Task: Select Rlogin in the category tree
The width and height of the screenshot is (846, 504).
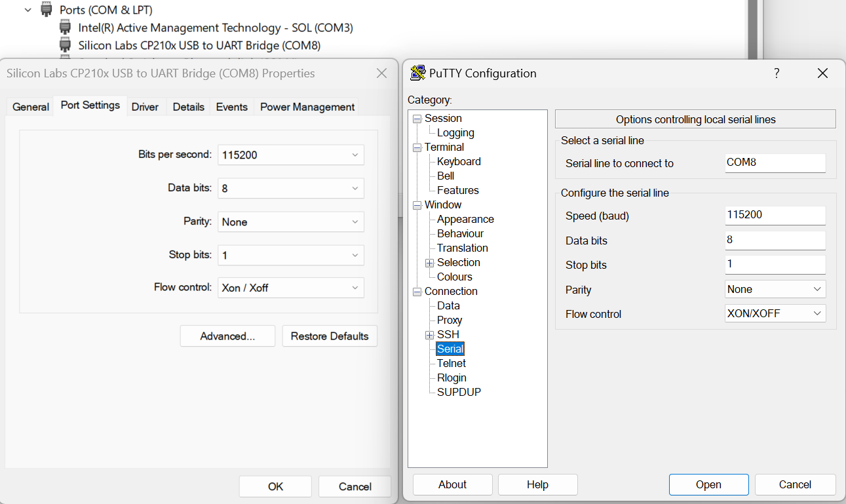Action: (452, 378)
